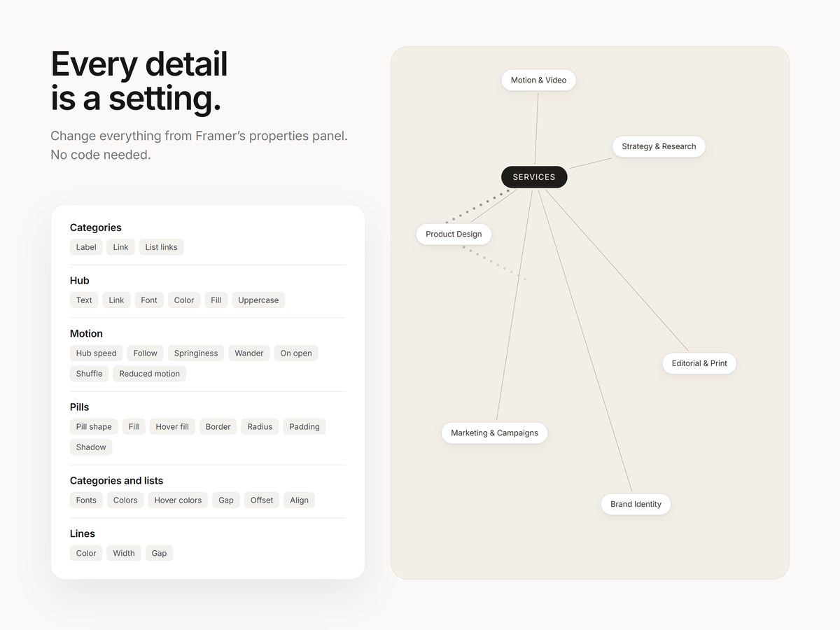Click the Springiness tag
The width and height of the screenshot is (840, 630).
coord(196,353)
